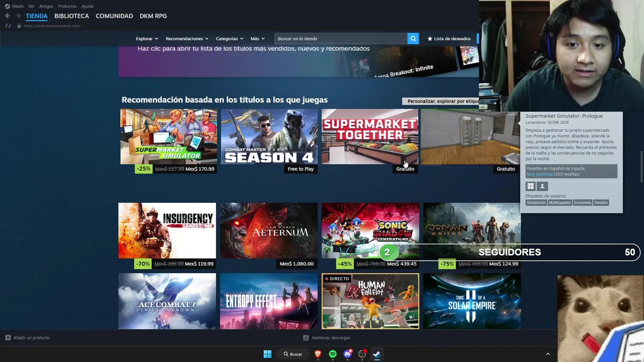Click Personalizar, explorar por etiqueta button
This screenshot has width=644, height=362.
[441, 101]
